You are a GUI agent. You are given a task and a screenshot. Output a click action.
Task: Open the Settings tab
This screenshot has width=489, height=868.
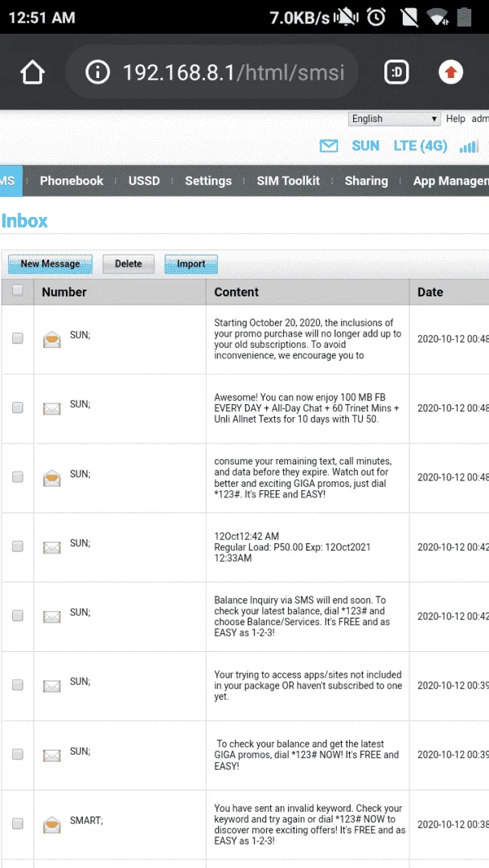[x=208, y=181]
